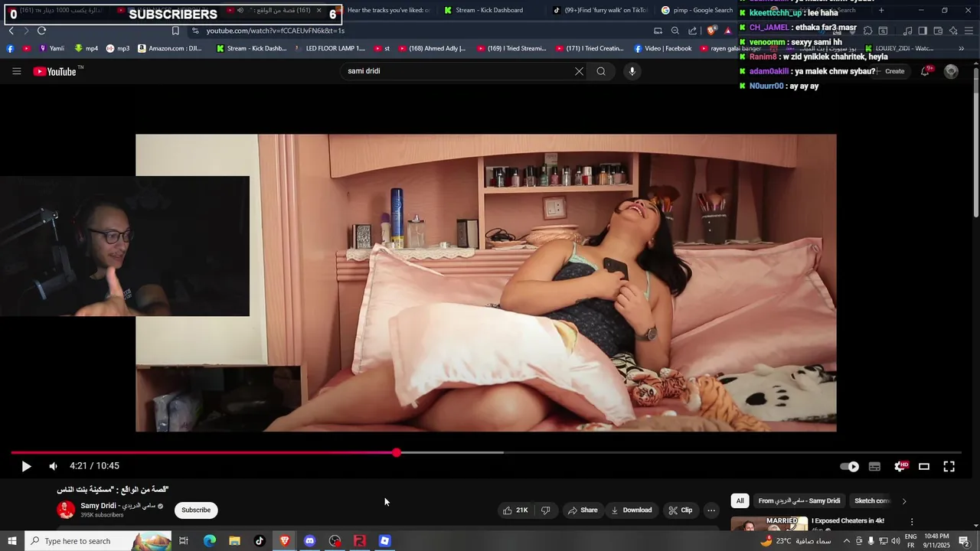Click the 'I Exposed Cheaters in 4k!' title

click(x=848, y=521)
